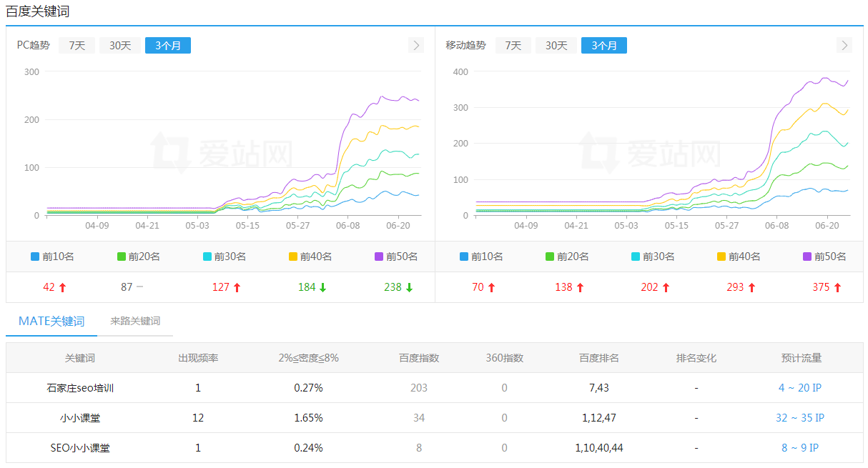This screenshot has width=868, height=468.
Task: Click ranking 1,10,40,44 cell
Action: 599,448
